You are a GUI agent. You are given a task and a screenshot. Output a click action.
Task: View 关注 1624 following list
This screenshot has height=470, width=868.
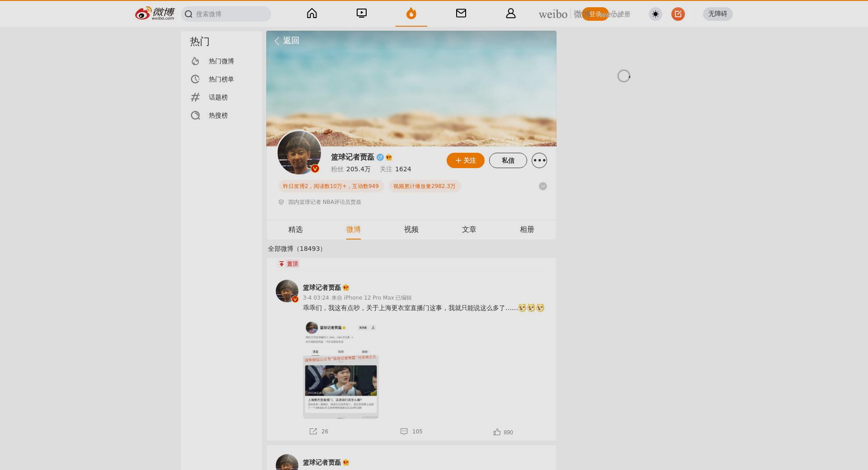396,169
